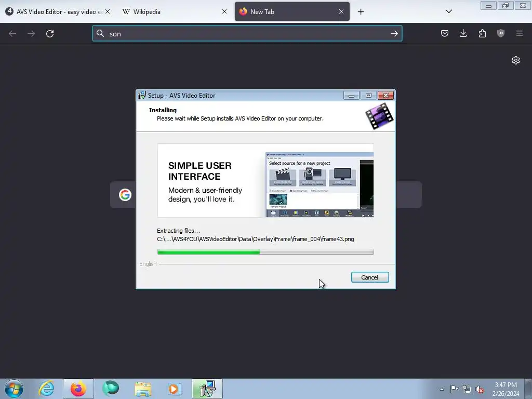
Task: Expand the list all tabs chevron
Action: point(449,11)
